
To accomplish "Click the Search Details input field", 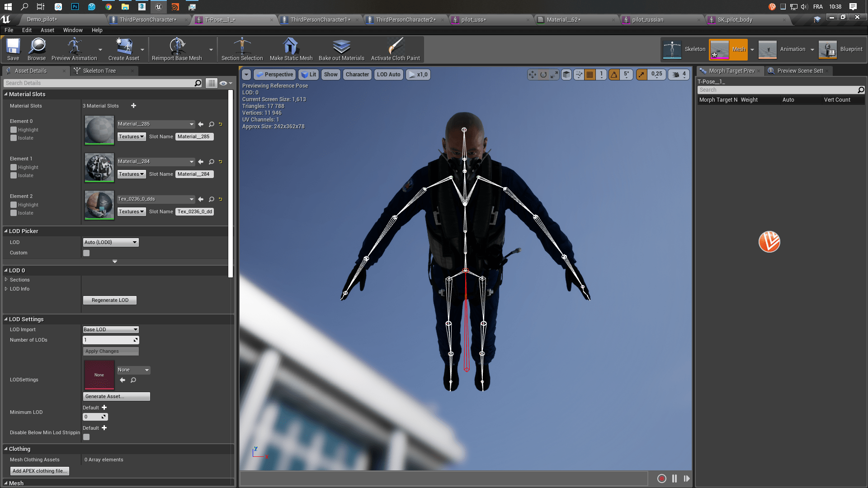I will 103,83.
